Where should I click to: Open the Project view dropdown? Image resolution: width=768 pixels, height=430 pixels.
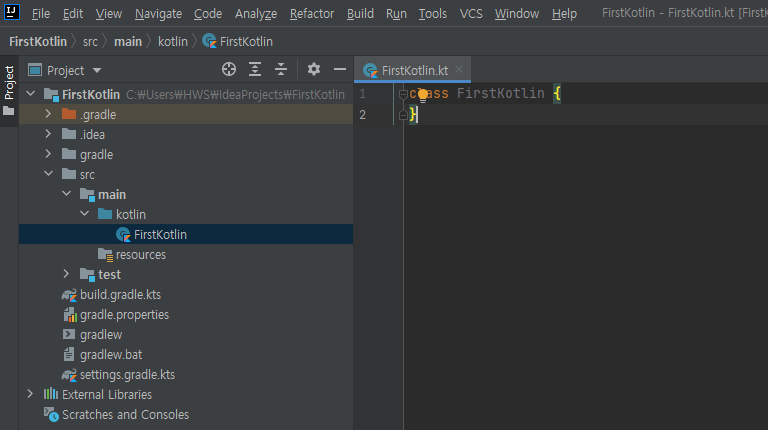tap(97, 71)
